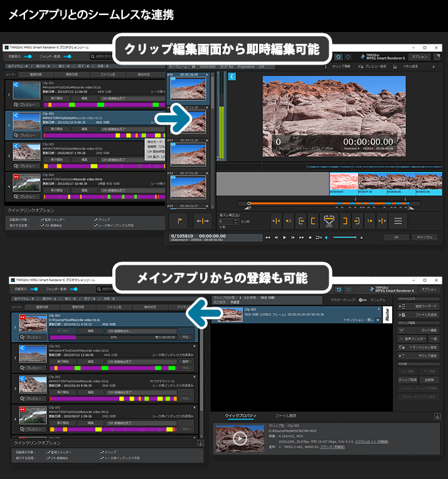Open the transition dropdown on Clip 002
Viewport: 448px width, 479px height.
(x=378, y=320)
